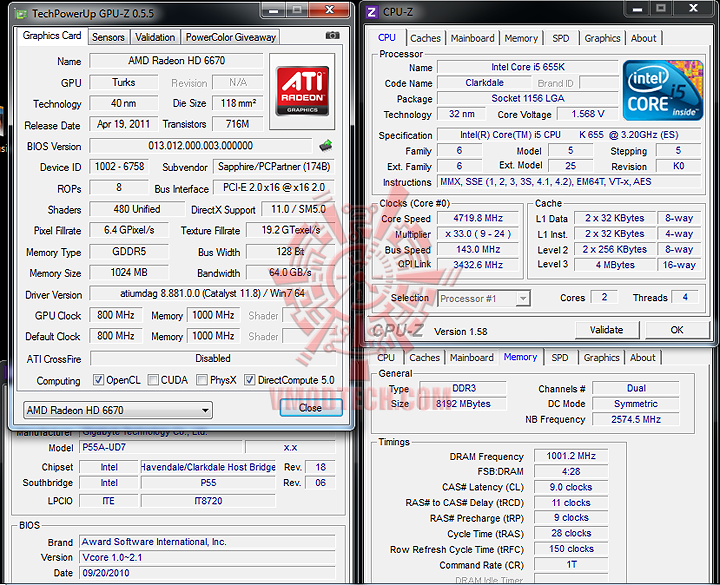Click the Instructions list in CPU-Z
Image resolution: width=720 pixels, height=585 pixels.
coord(569,182)
